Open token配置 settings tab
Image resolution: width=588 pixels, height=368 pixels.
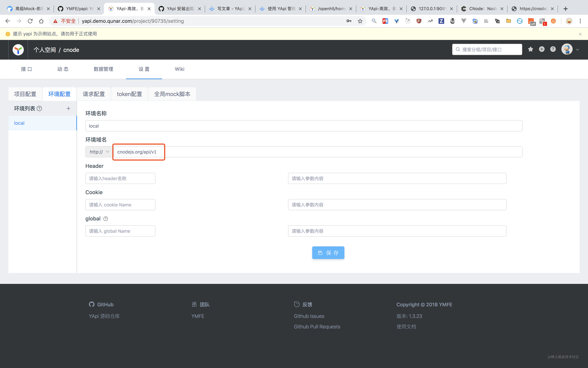[x=129, y=94]
